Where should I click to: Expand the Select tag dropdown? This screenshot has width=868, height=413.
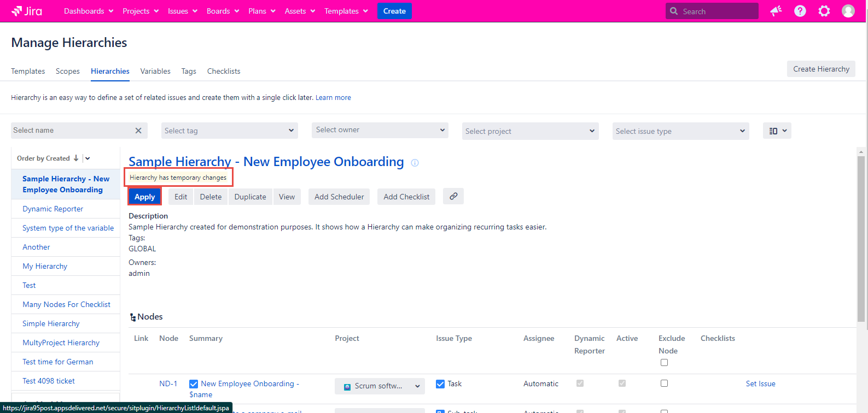click(x=229, y=131)
